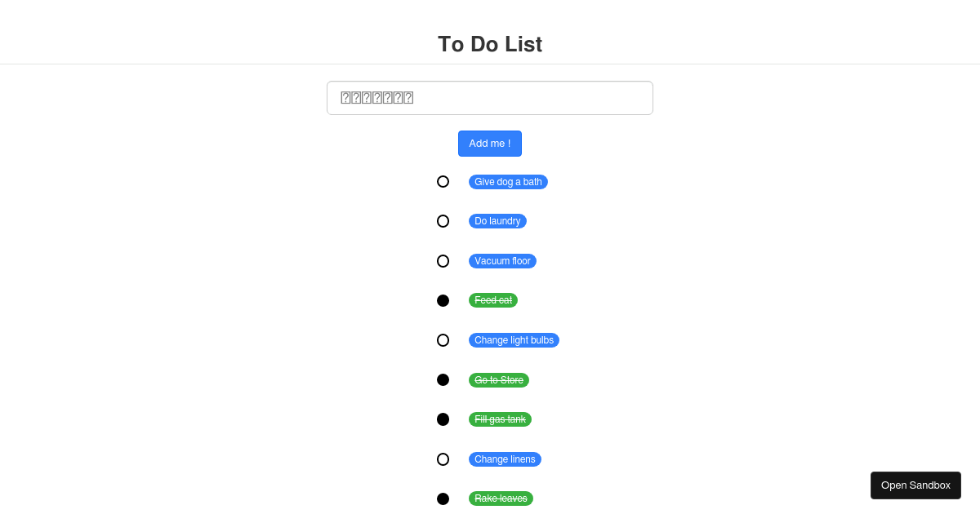Click the filled circle beside 'Fill gas tank'
Image resolution: width=980 pixels, height=514 pixels.
tap(443, 419)
